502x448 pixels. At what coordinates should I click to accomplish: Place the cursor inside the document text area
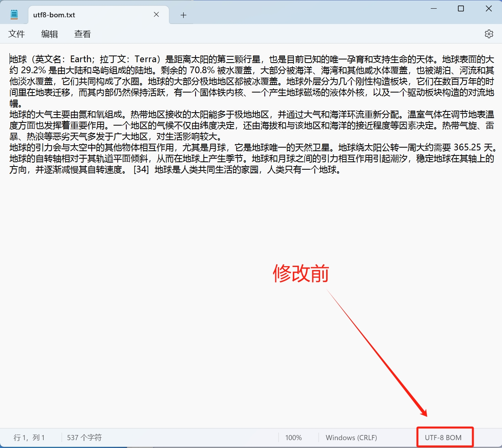(x=236, y=236)
